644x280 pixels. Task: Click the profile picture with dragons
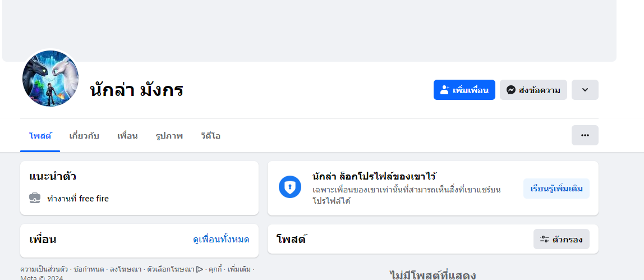pos(50,79)
